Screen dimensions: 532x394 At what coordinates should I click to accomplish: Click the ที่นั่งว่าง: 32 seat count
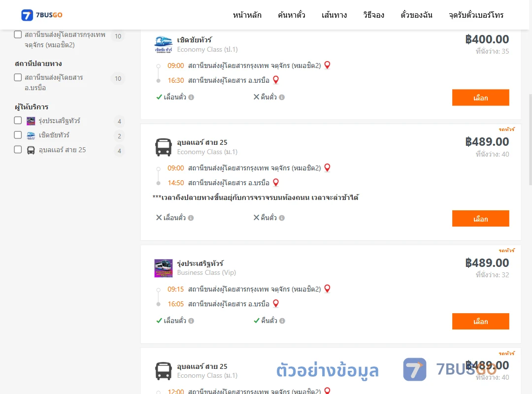point(492,275)
